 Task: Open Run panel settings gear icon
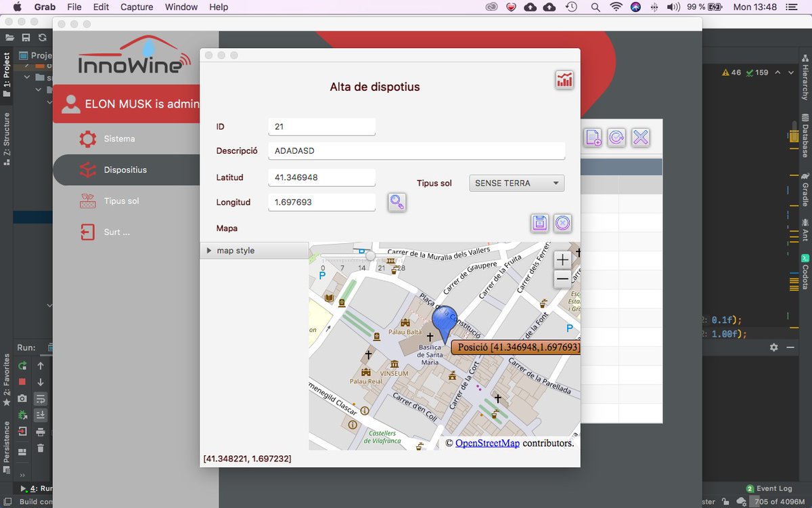point(774,347)
